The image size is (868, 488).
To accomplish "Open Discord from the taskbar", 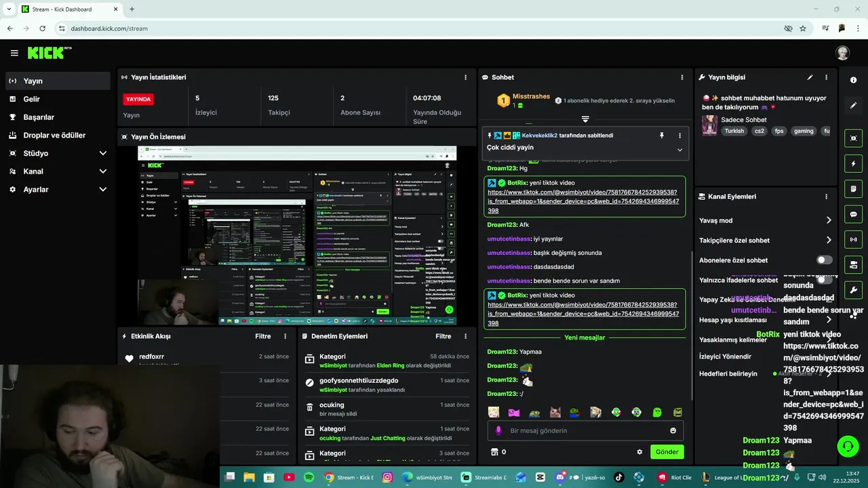I will 560,477.
